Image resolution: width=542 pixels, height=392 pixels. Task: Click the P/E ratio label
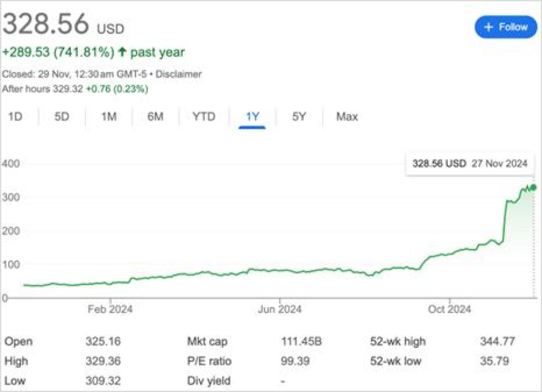tap(209, 361)
